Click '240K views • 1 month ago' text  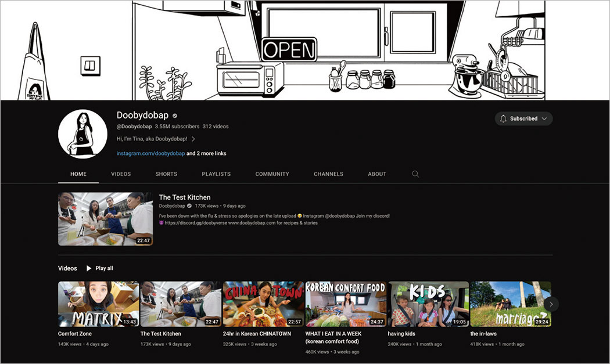[415, 344]
